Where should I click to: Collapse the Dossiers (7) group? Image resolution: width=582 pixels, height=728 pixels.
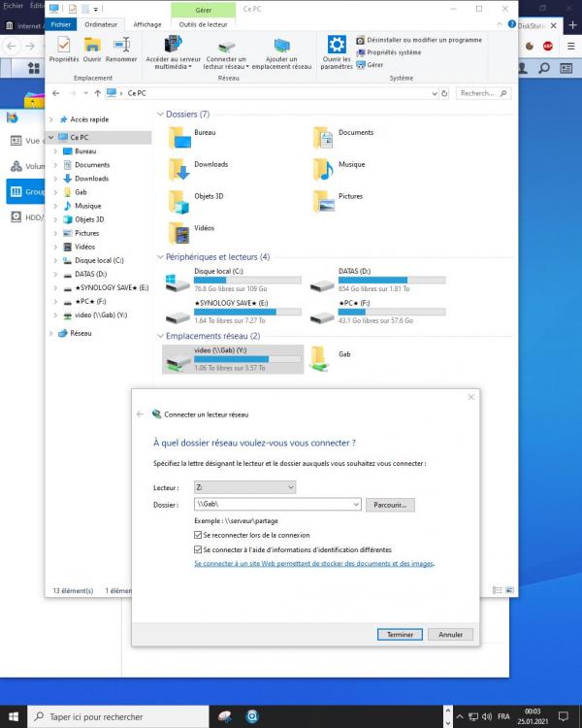click(159, 115)
